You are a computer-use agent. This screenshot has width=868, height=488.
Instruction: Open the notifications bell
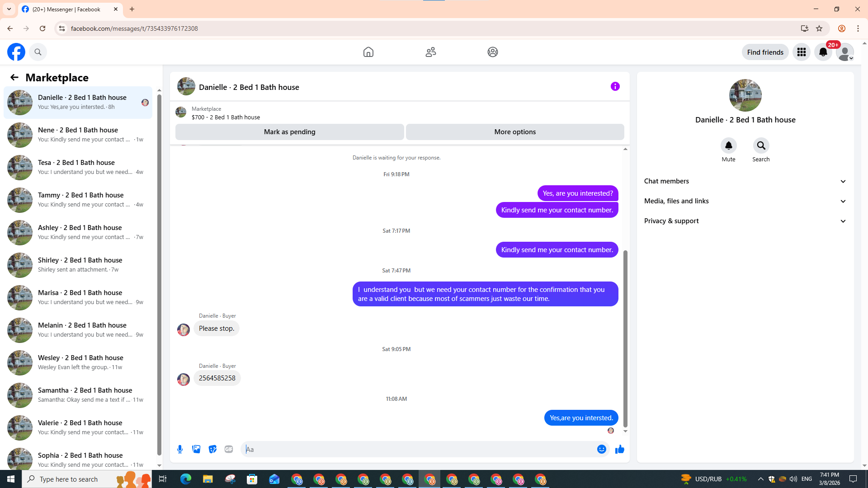point(823,52)
